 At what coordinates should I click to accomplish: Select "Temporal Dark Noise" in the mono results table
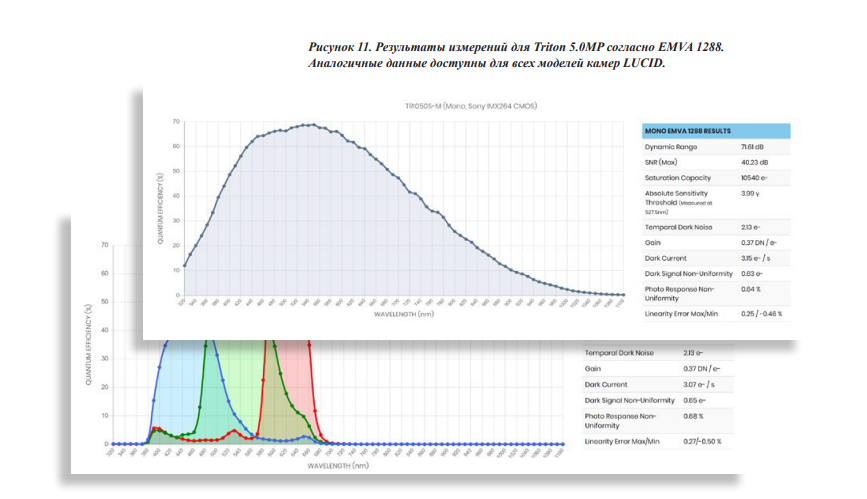(678, 227)
